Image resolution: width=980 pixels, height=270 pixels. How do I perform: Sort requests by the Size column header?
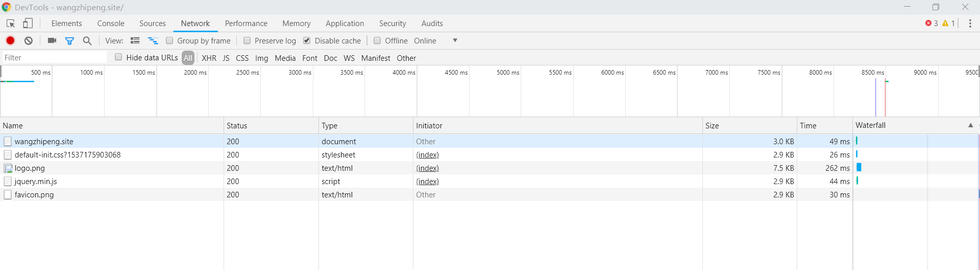(x=712, y=126)
